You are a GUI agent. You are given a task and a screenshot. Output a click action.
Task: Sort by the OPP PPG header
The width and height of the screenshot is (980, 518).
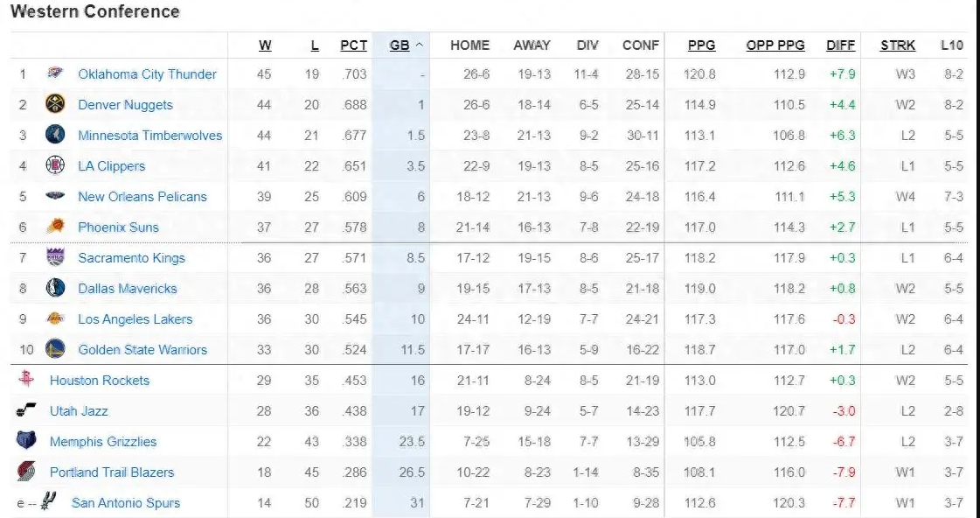pos(775,45)
